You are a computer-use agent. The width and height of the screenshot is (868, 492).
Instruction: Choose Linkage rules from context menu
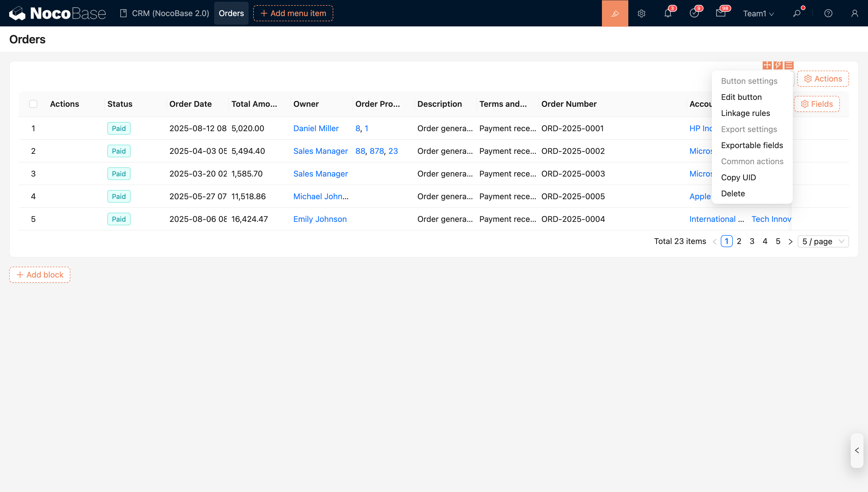tap(745, 113)
